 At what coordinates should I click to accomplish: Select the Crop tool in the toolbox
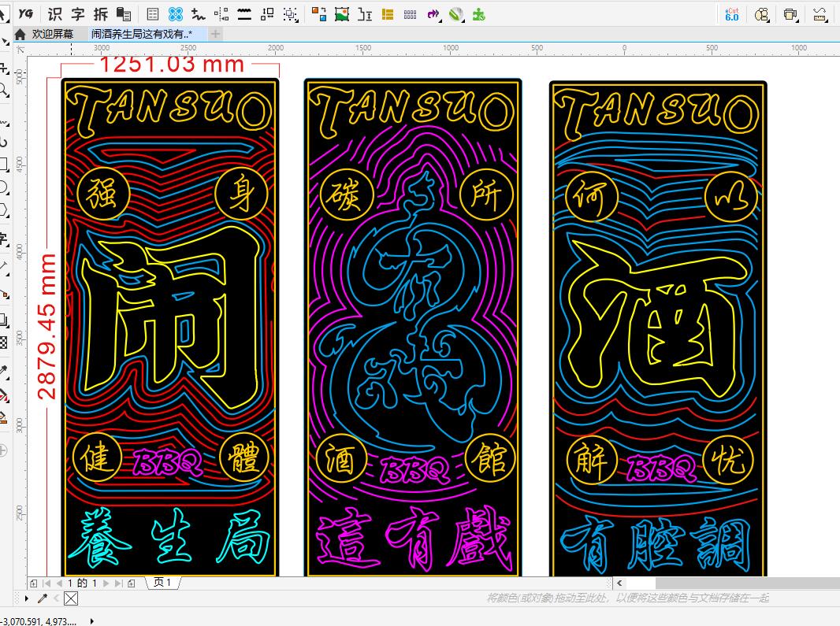point(3,69)
